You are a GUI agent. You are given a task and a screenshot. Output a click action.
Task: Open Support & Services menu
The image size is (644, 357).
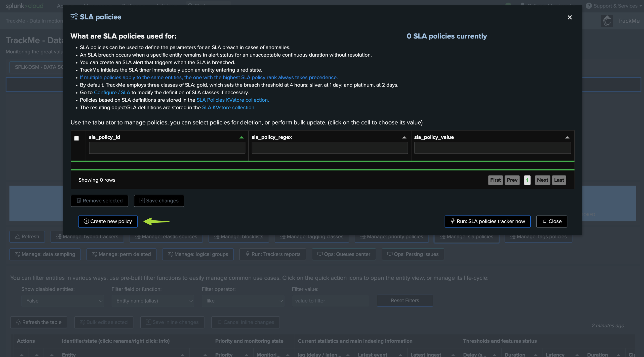614,6
